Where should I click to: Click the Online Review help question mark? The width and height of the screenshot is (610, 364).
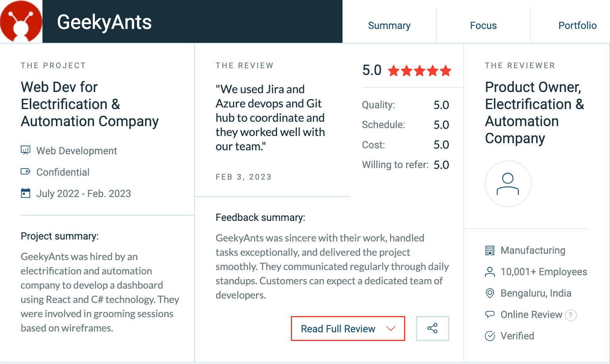(571, 315)
